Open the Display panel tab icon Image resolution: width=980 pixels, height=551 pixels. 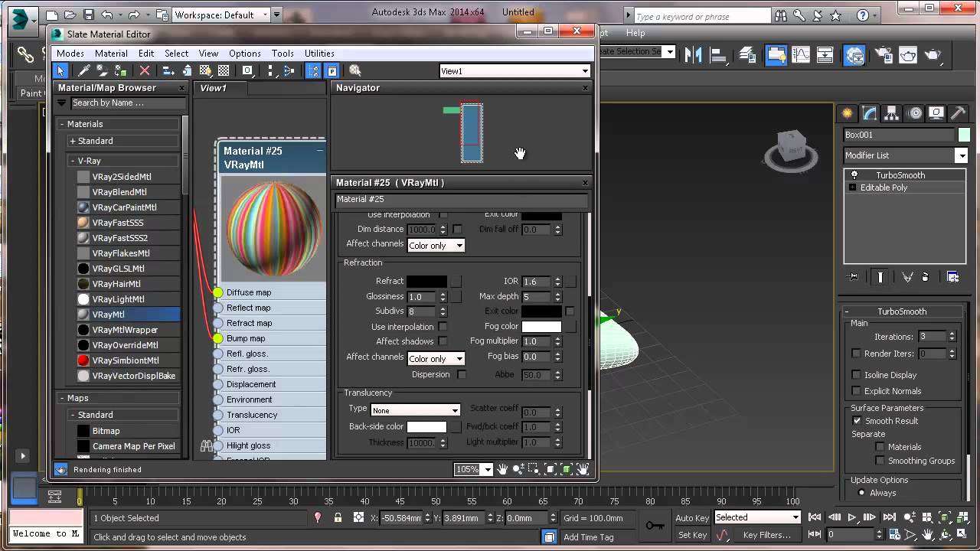coord(936,113)
